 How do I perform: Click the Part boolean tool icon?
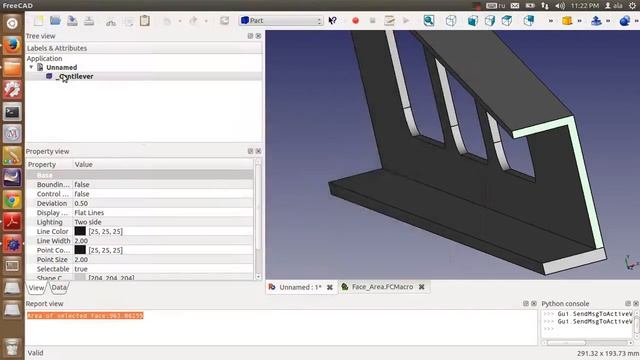[624, 20]
